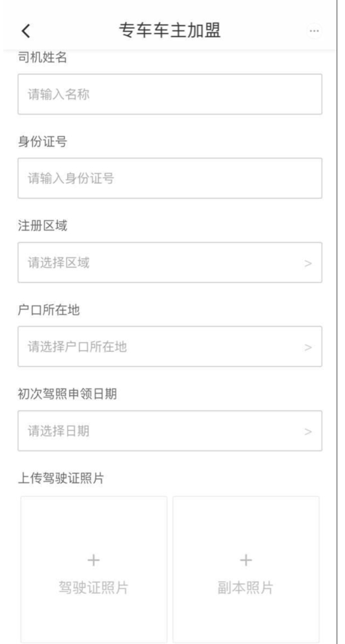This screenshot has width=345, height=644.
Task: Tap the chevron in 注册区域 field
Action: click(x=308, y=263)
